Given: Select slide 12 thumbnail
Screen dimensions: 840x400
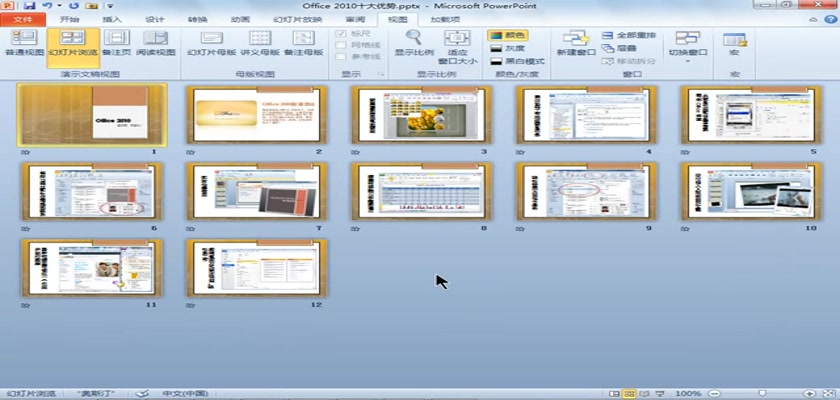Looking at the screenshot, I should [257, 268].
